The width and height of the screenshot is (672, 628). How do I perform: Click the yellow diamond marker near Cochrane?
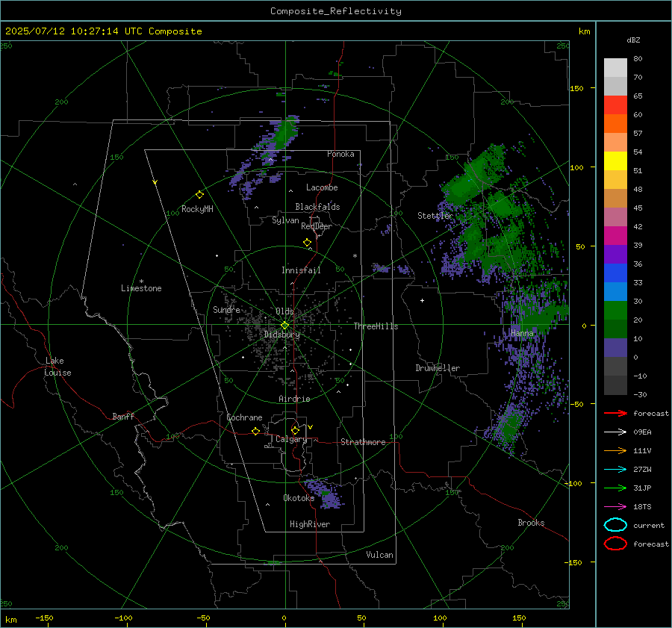(x=256, y=431)
